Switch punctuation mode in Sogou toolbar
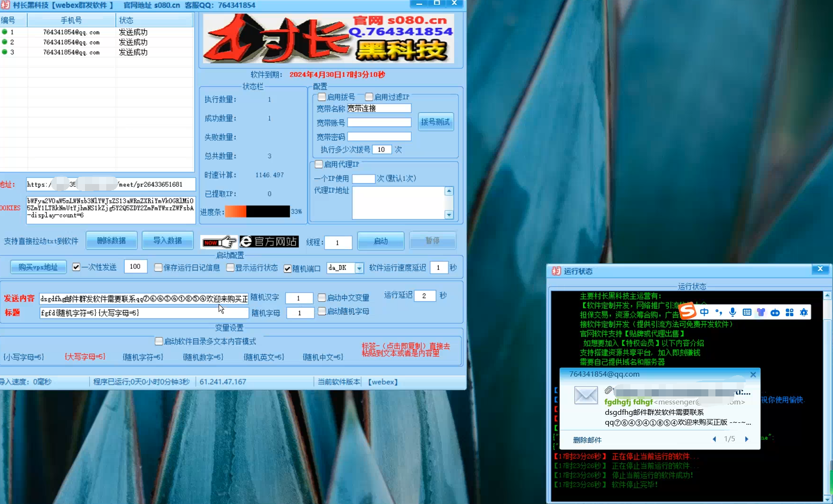 719,312
